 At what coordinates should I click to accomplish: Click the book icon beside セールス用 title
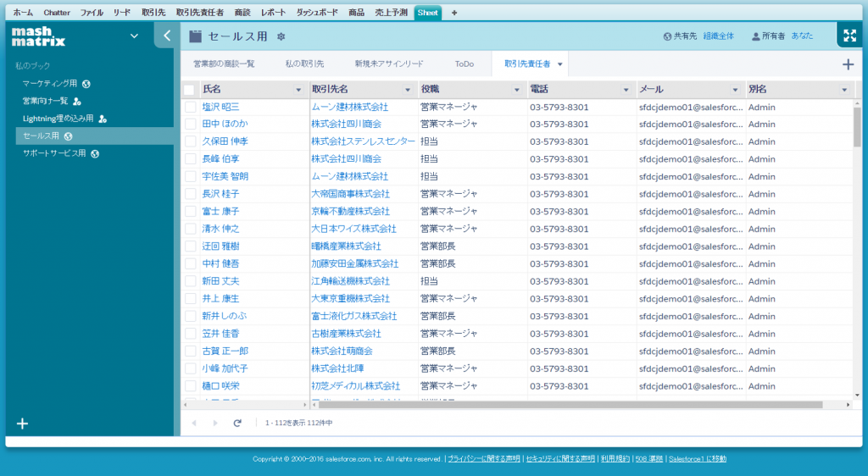click(x=196, y=36)
